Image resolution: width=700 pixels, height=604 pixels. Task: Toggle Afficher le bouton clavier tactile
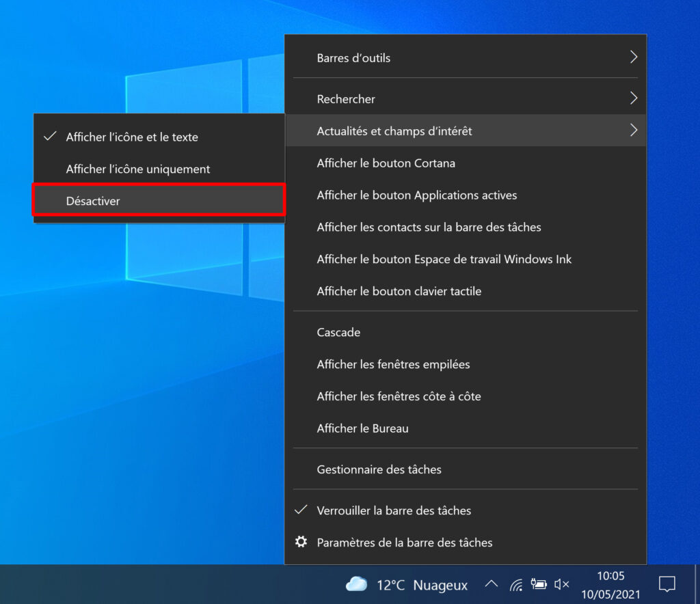tap(465, 291)
